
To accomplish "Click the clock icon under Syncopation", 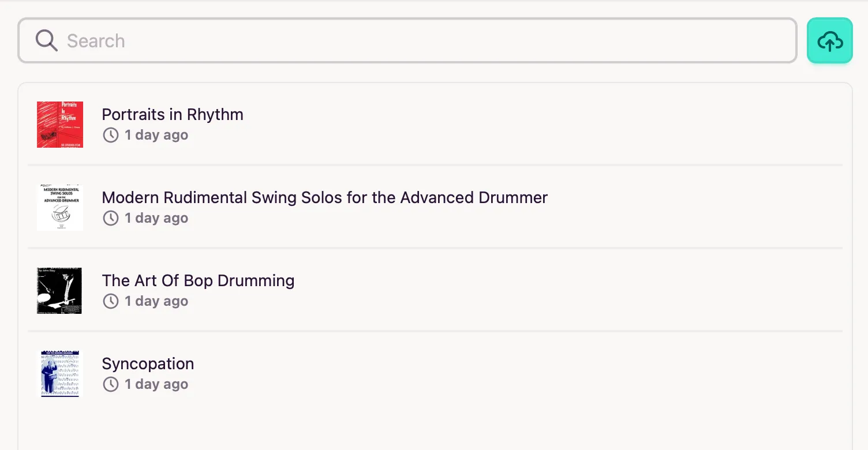I will [x=110, y=384].
